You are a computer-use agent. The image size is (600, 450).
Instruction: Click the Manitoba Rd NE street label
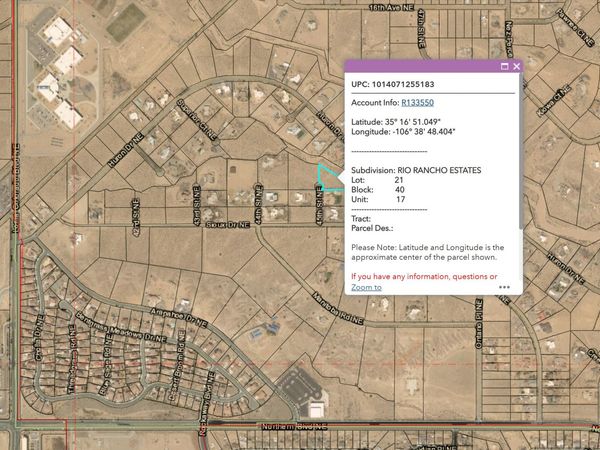[x=338, y=308]
